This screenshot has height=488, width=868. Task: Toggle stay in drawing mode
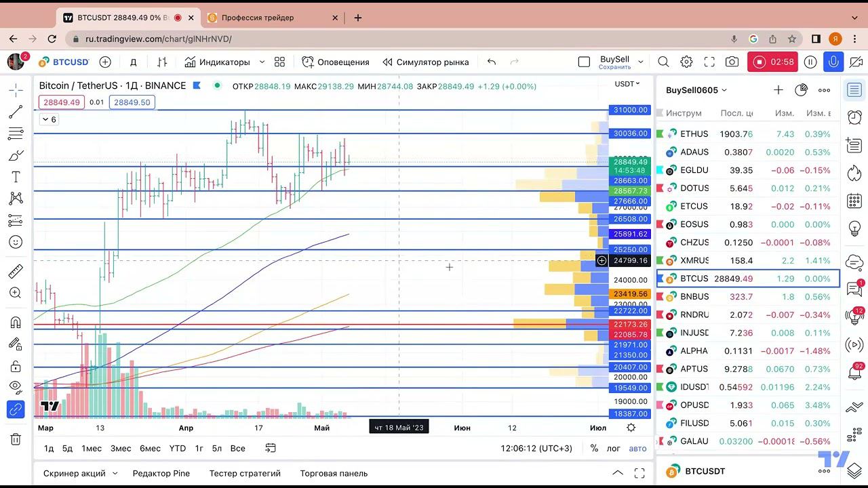[x=16, y=344]
